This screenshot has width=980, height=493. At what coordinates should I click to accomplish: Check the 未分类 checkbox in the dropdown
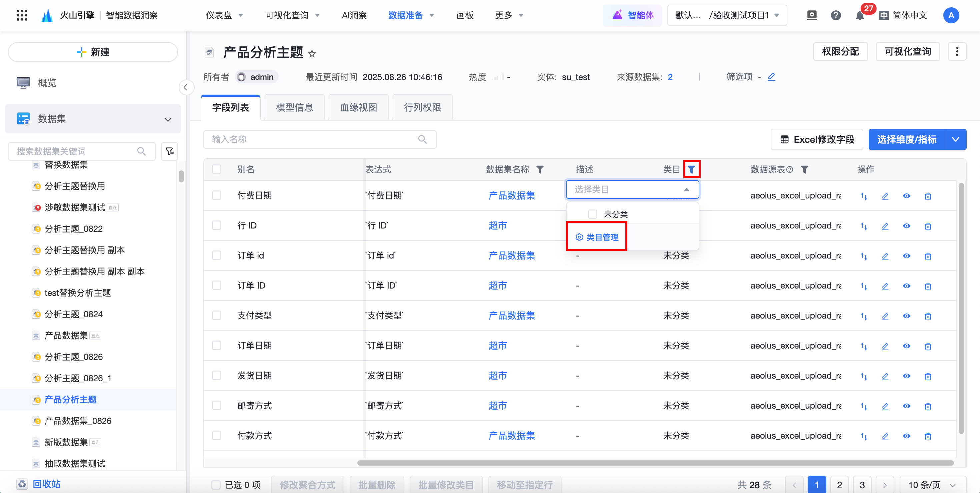pyautogui.click(x=592, y=214)
